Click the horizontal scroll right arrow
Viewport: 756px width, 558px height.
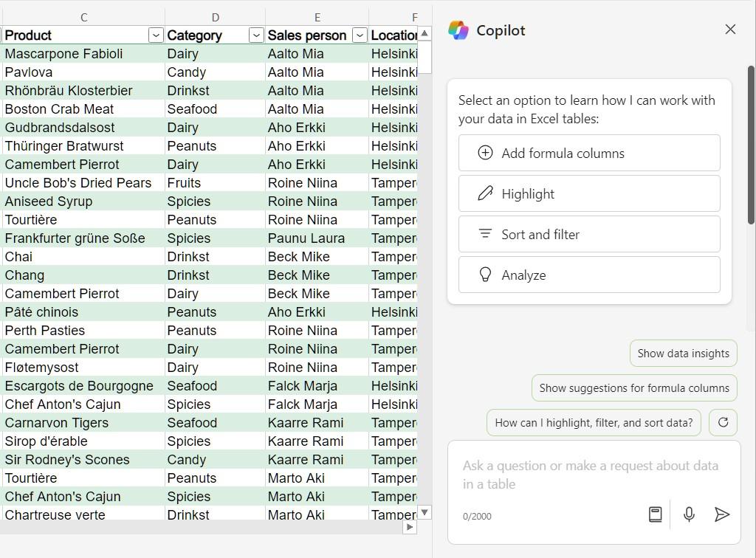click(x=410, y=527)
